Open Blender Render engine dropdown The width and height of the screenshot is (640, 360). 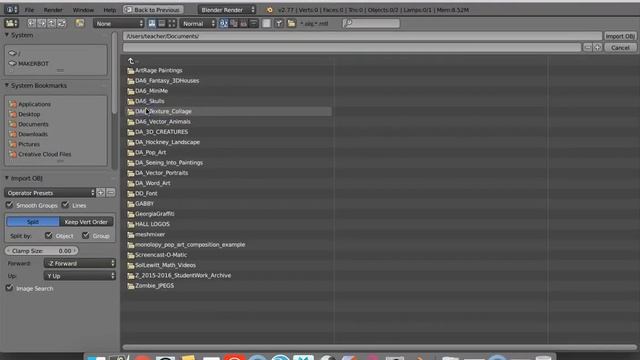tap(227, 9)
